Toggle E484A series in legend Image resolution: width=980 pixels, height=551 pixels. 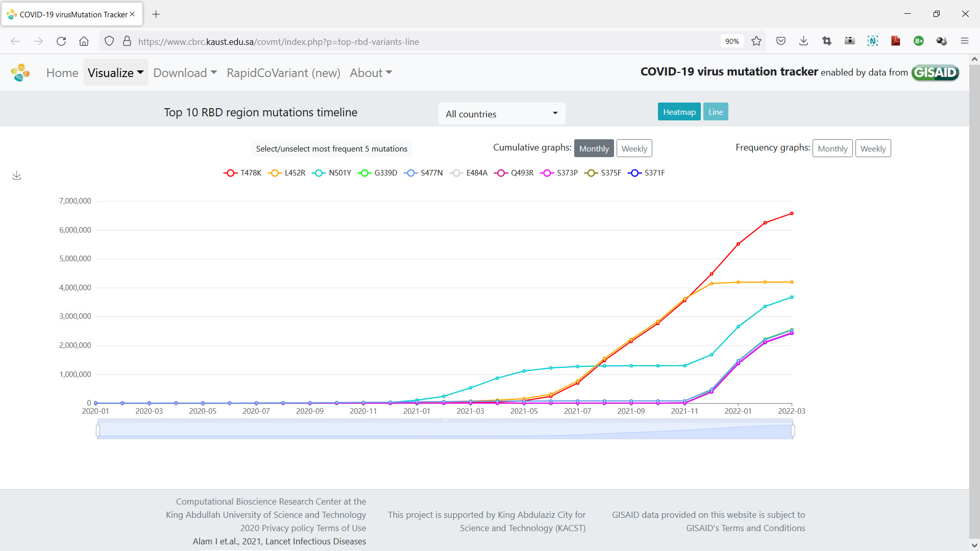(x=469, y=173)
